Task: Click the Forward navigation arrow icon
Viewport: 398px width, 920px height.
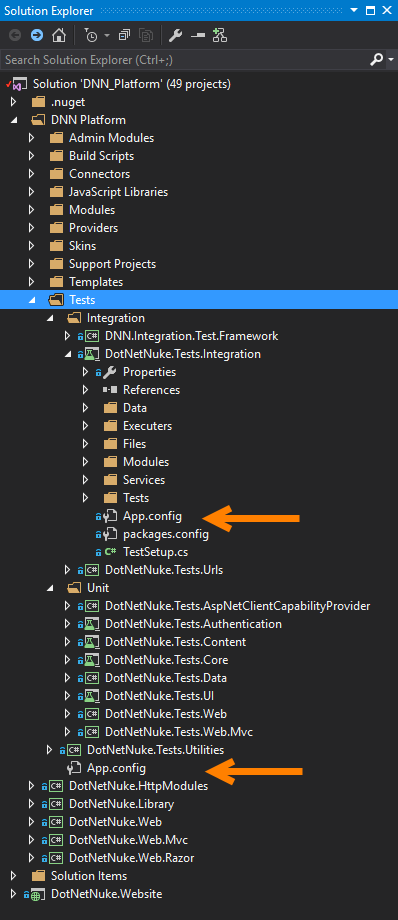Action: [36, 36]
